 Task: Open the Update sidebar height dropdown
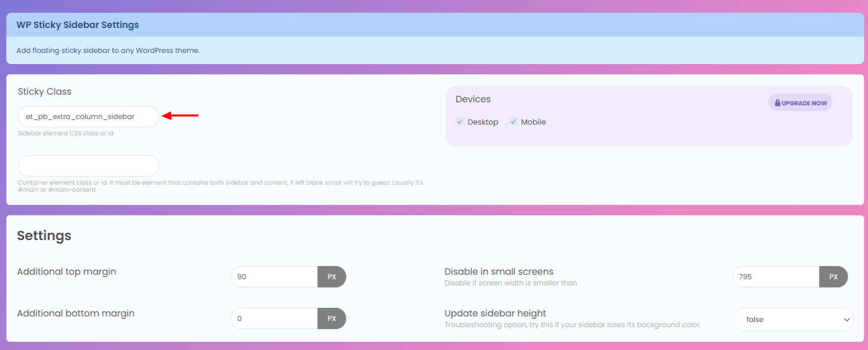(x=793, y=319)
